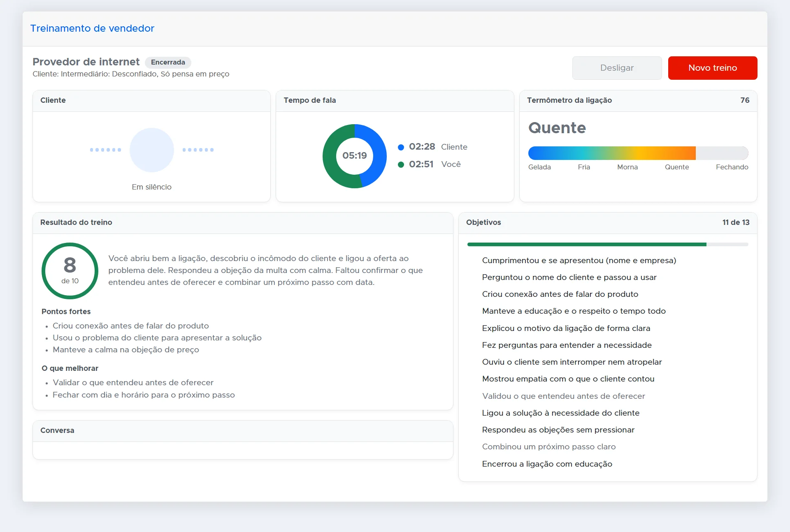
Task: Click the thermometer score 76
Action: point(745,100)
